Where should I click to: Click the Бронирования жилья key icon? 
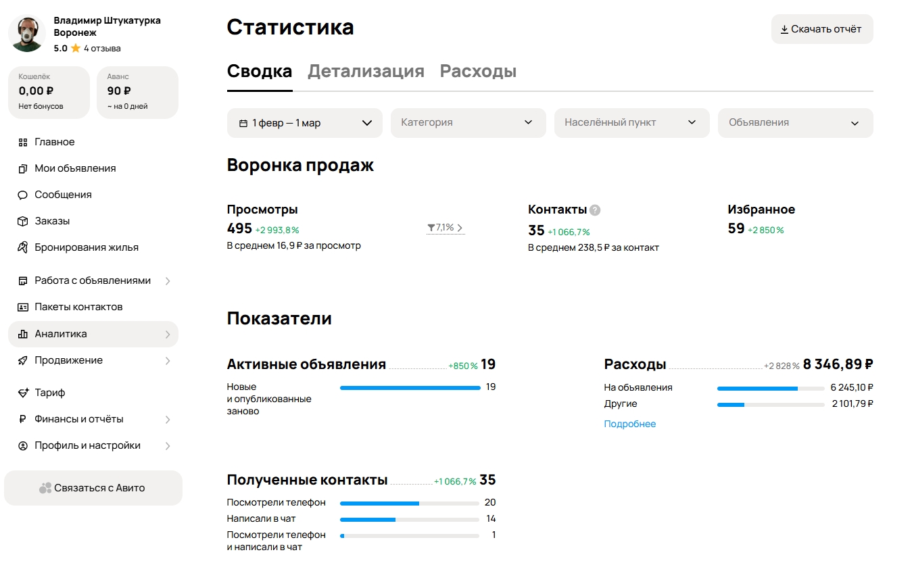pyautogui.click(x=22, y=248)
